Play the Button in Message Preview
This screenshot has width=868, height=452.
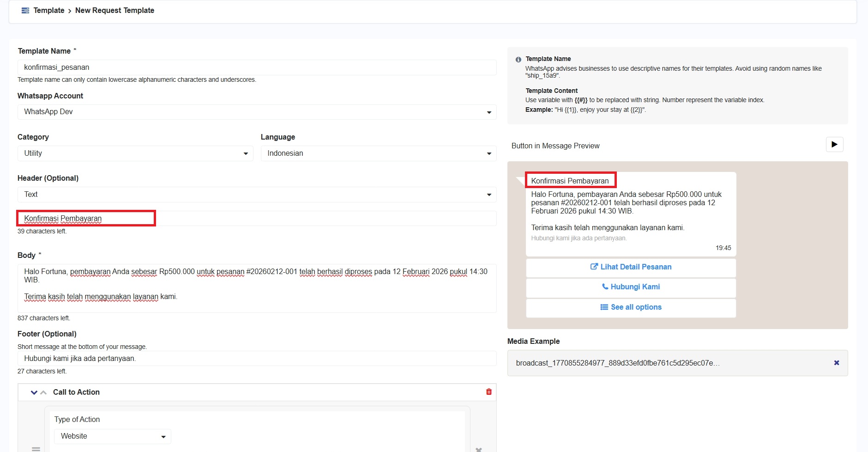tap(834, 145)
